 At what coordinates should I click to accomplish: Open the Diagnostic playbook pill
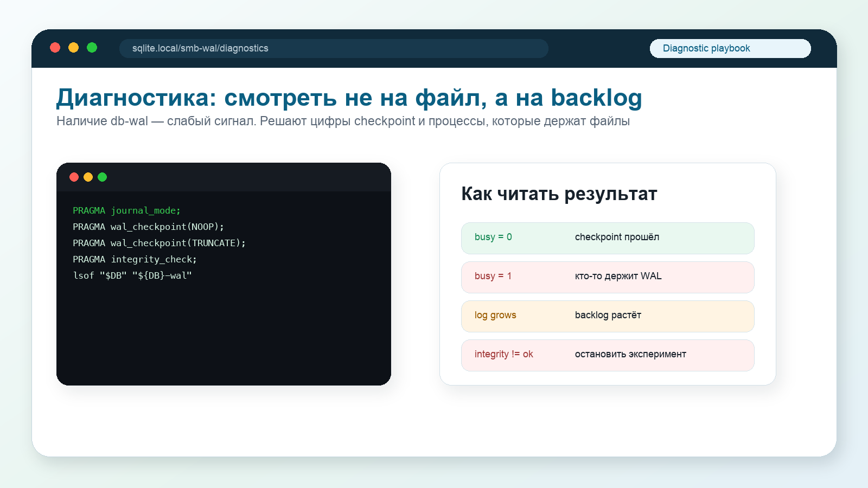coord(730,48)
